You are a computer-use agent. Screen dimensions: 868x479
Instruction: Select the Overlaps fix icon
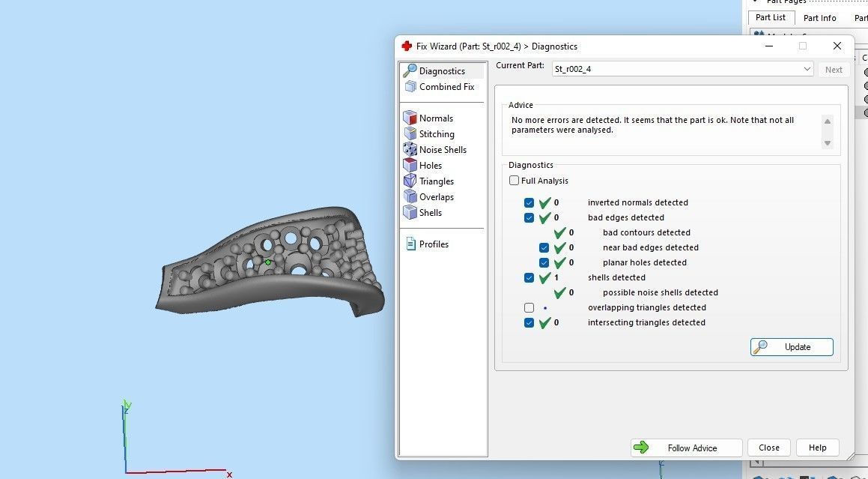click(410, 196)
